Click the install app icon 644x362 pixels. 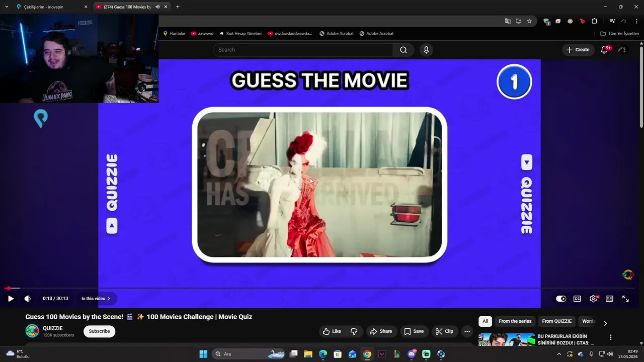[518, 21]
